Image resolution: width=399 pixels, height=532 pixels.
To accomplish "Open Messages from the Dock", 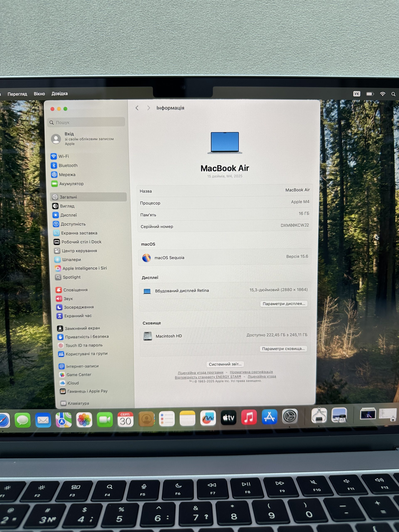I will (23, 420).
